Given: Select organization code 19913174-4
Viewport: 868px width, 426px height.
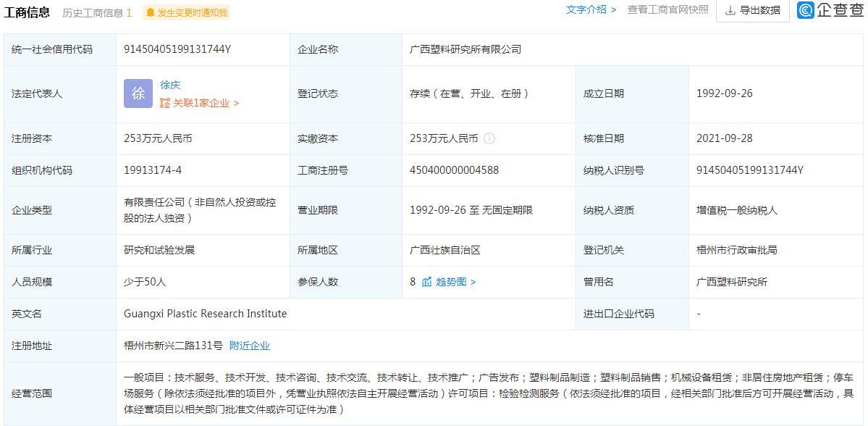Looking at the screenshot, I should point(152,171).
